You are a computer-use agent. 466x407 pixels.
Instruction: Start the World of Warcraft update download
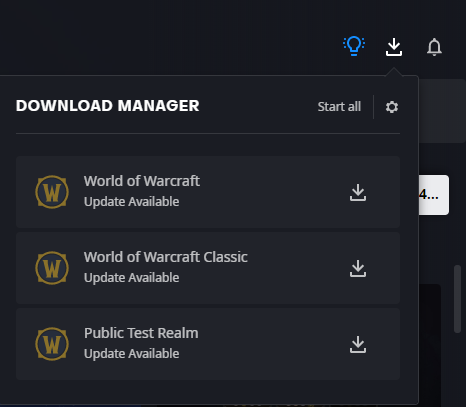point(358,192)
